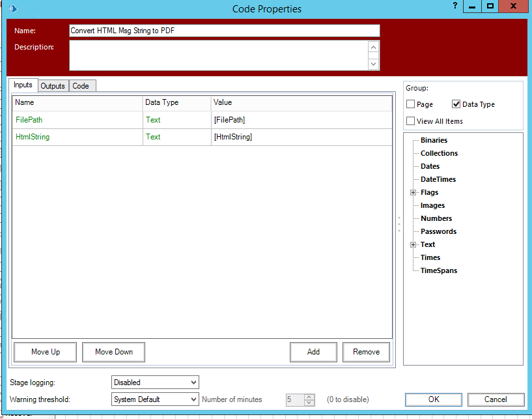Screen dimensions: 532x419
Task: Click the help question mark icon
Action: [455, 5]
